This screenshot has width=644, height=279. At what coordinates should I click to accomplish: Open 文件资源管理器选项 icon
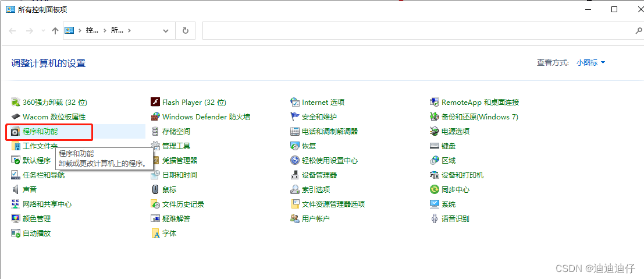tap(295, 204)
